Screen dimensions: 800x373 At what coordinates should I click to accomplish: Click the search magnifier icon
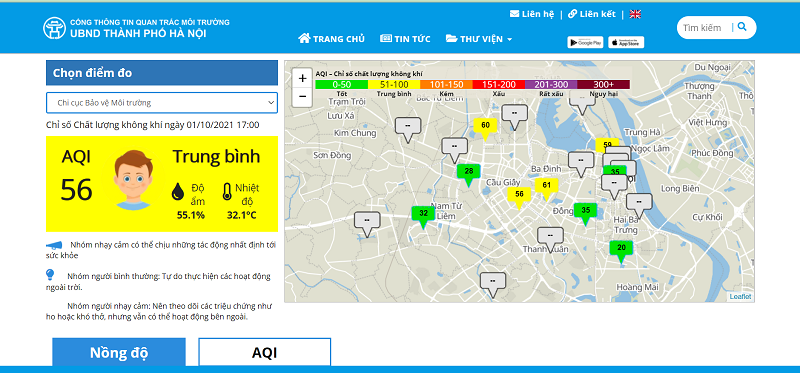pyautogui.click(x=742, y=27)
